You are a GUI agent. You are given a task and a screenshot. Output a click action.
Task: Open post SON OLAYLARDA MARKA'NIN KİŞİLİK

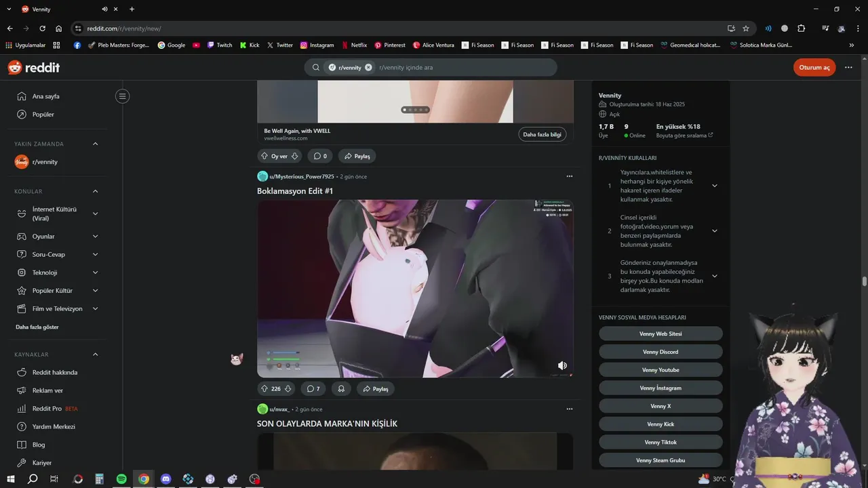327,424
